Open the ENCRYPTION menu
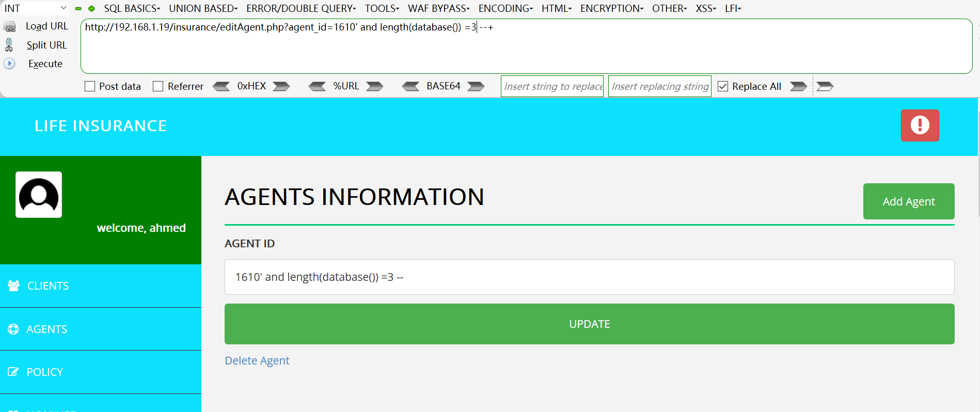980x412 pixels. click(612, 8)
